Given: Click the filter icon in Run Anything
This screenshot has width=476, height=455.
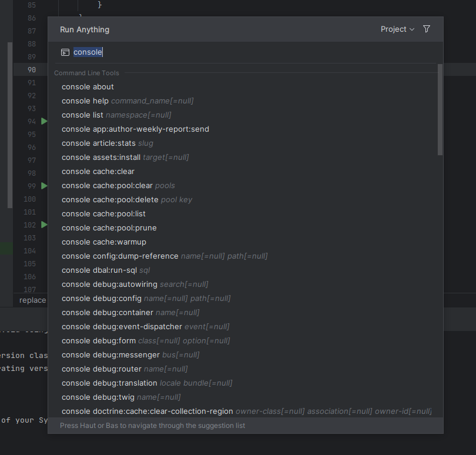Looking at the screenshot, I should [x=427, y=29].
